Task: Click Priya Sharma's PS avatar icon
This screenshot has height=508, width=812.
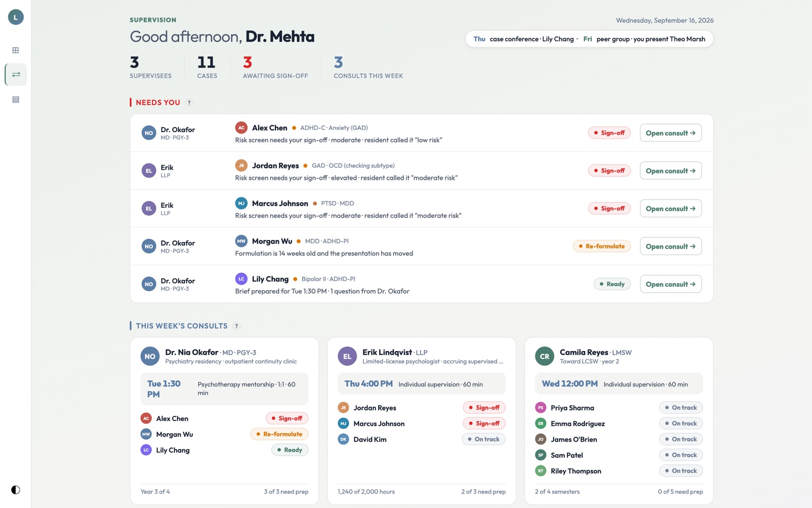Action: click(x=541, y=408)
